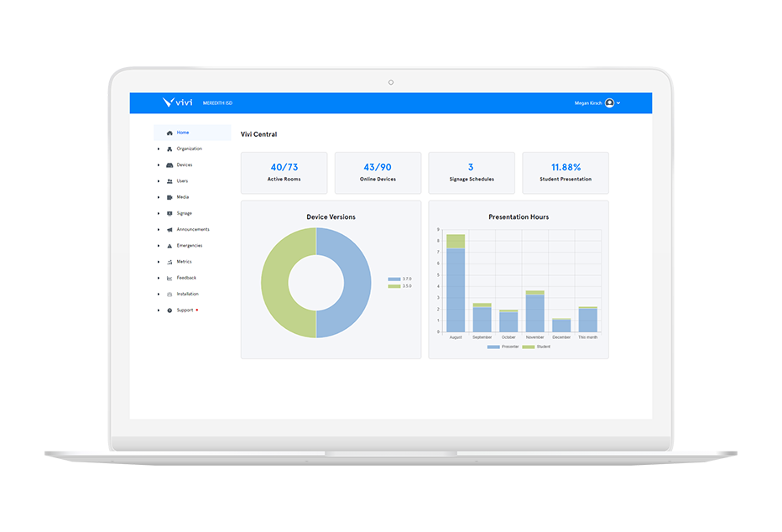Toggle the Presenter legend in Presentation Hours

pyautogui.click(x=493, y=346)
